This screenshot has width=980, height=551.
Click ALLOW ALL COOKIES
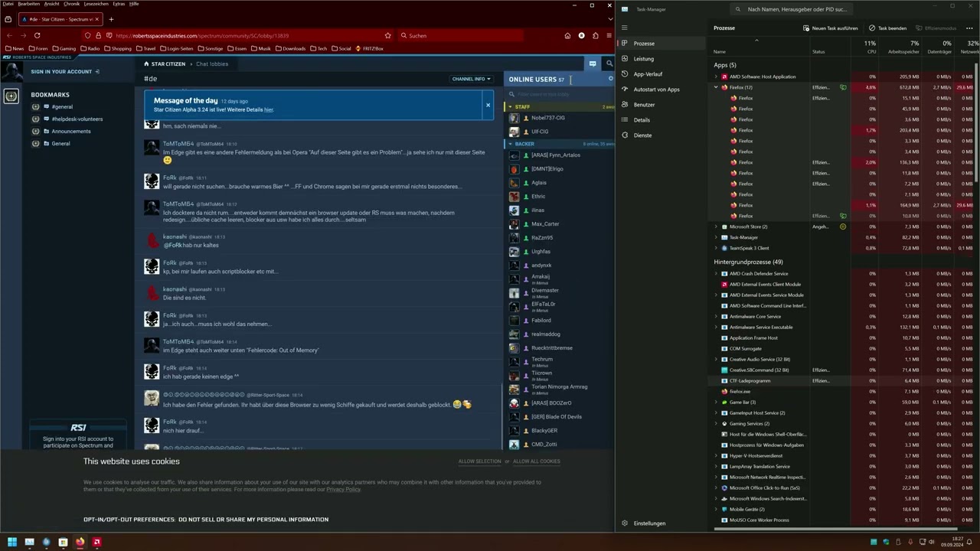[536, 461]
